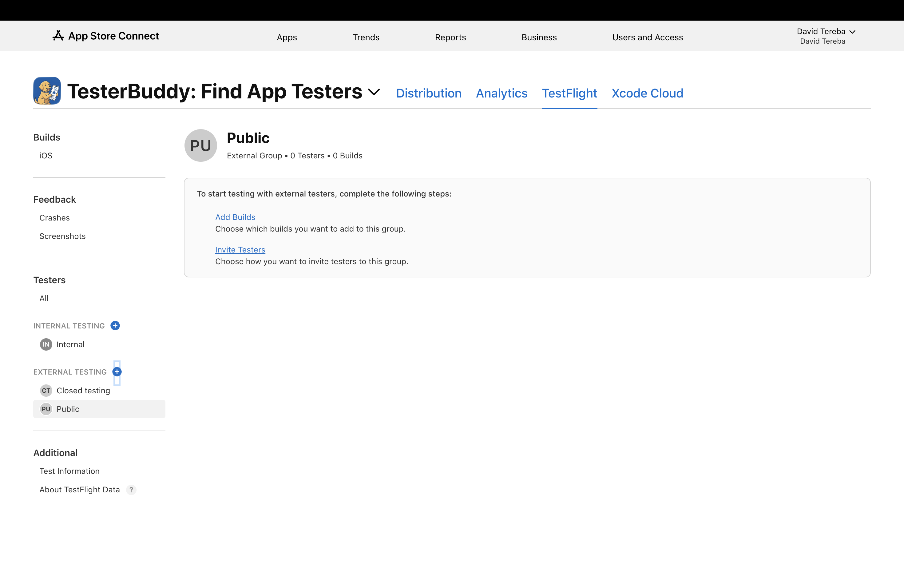Image resolution: width=904 pixels, height=588 pixels.
Task: Expand the app name dropdown chevron
Action: coord(374,92)
